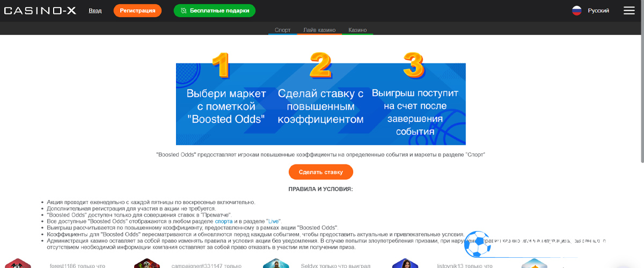Viewport: 644px width, 268px height.
Task: Open listovnik13 winner avatar
Action: coord(405,263)
